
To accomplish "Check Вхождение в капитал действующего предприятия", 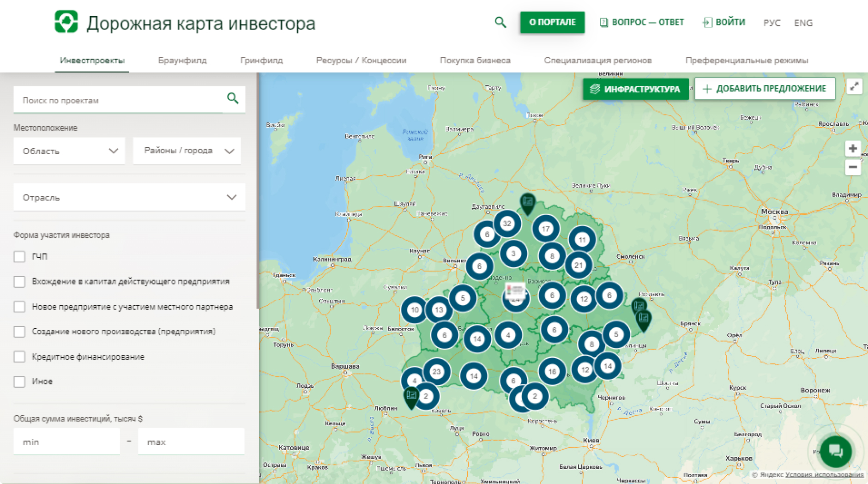I will [19, 281].
